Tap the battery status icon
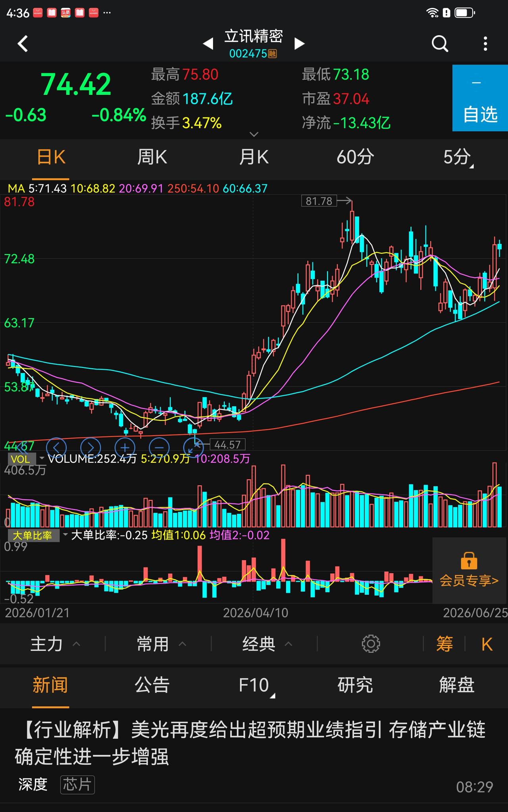 click(x=464, y=13)
